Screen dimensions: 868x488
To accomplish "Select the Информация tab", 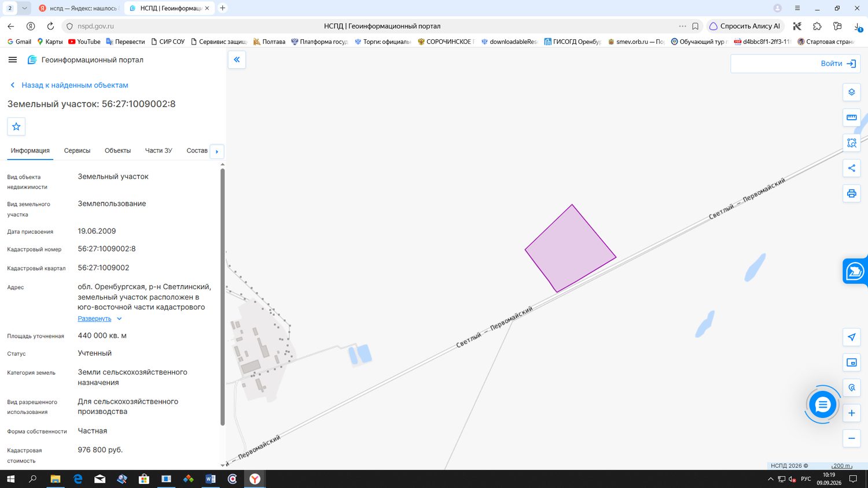I will point(30,150).
